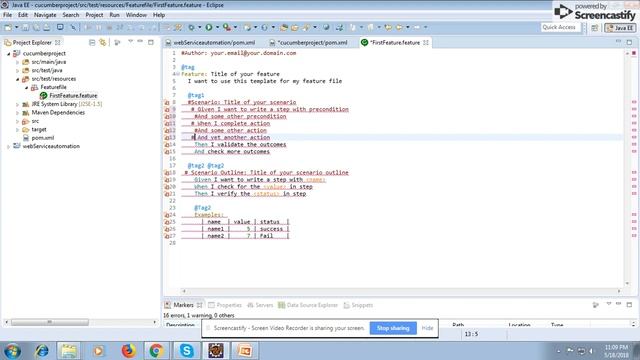Image resolution: width=640 pixels, height=360 pixels.
Task: Click the New wizard toolbar icon
Action: [8, 27]
